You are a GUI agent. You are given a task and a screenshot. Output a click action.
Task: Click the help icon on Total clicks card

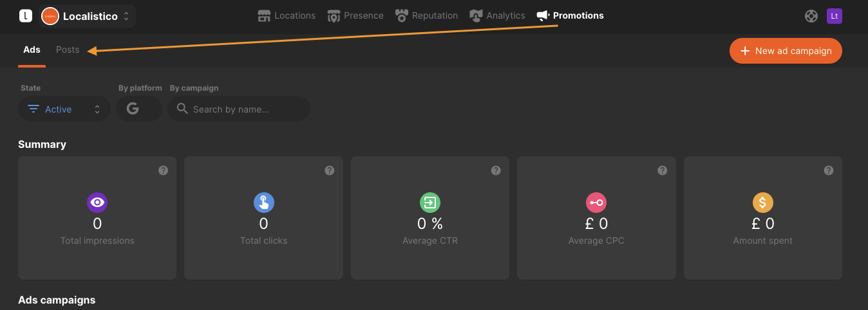[330, 170]
